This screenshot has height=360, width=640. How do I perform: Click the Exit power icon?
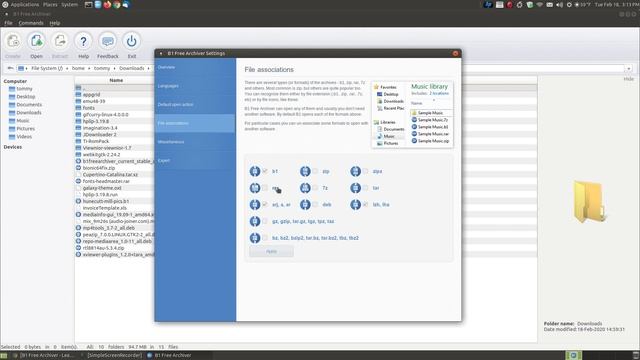coord(131,41)
